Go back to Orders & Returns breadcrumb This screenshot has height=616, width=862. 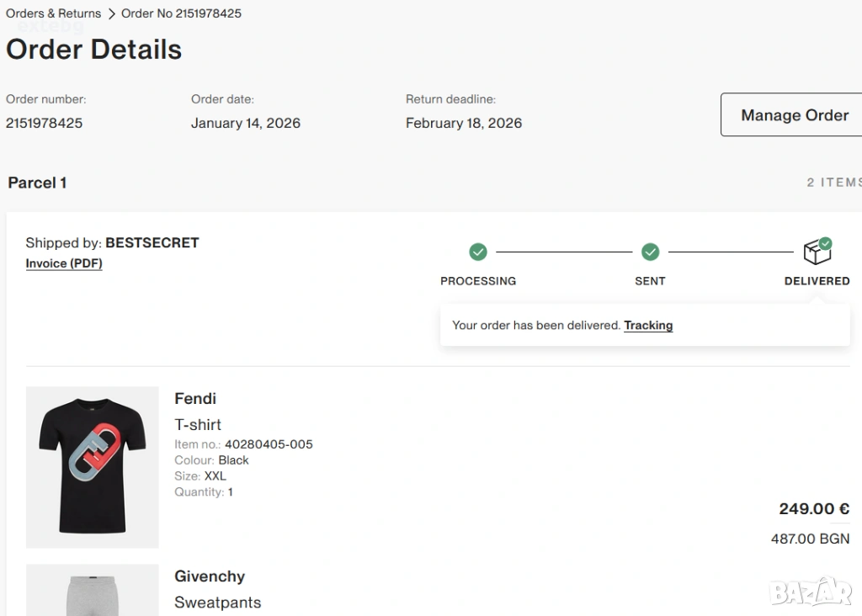click(53, 13)
